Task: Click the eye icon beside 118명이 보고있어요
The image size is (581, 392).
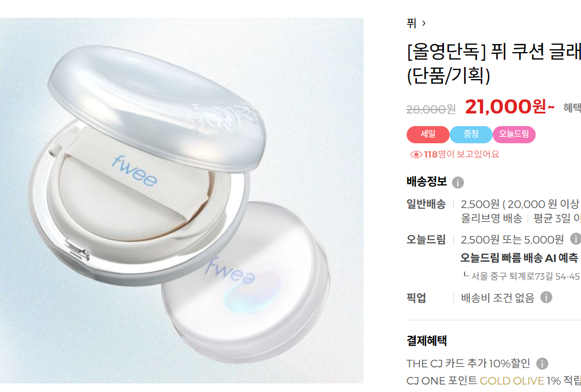Action: (416, 154)
